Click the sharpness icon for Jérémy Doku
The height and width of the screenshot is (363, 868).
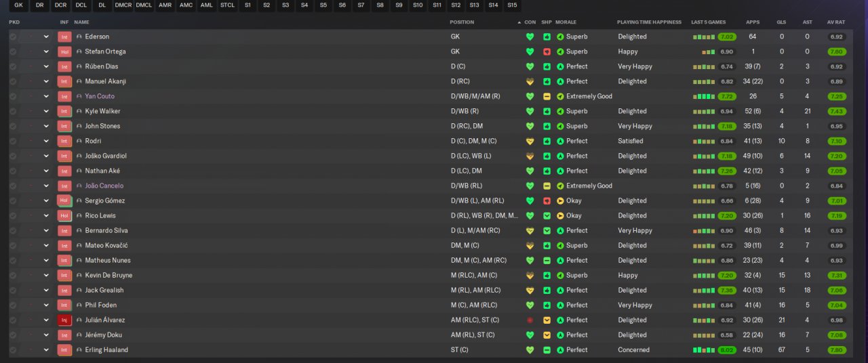[547, 335]
